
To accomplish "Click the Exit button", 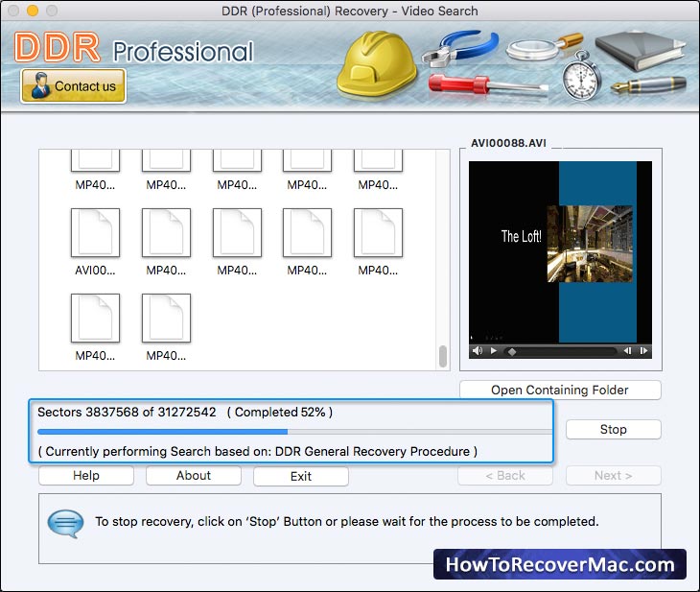I will pyautogui.click(x=301, y=476).
